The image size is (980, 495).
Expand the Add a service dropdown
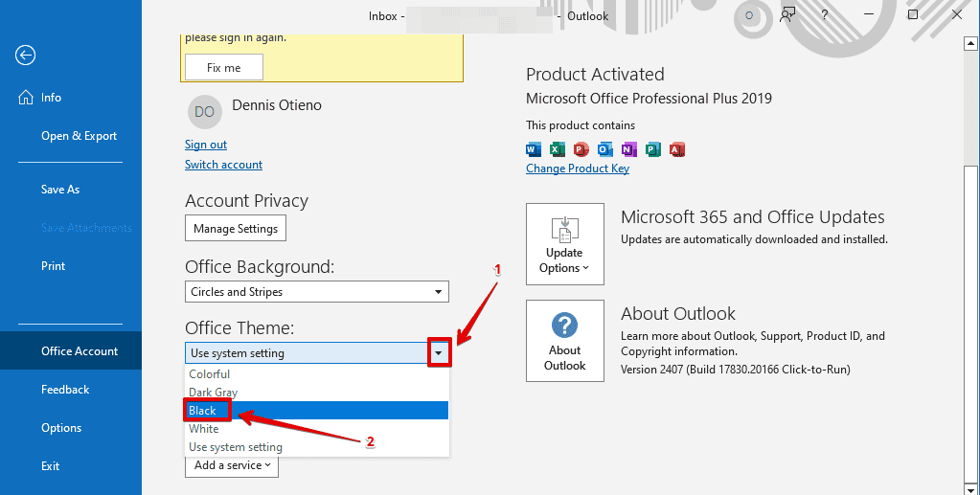232,465
